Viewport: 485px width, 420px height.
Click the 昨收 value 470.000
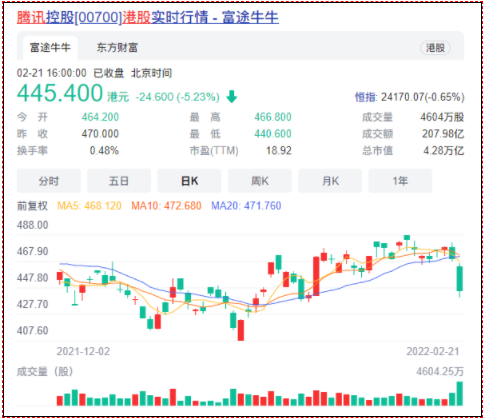click(100, 134)
